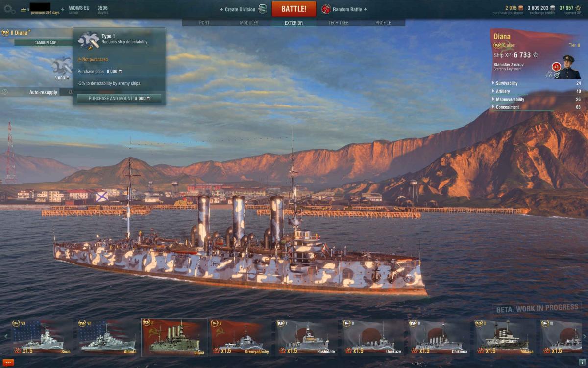Click the Auto-resupply help question icon
Viewport: 588px width, 368px height.
coord(5,92)
